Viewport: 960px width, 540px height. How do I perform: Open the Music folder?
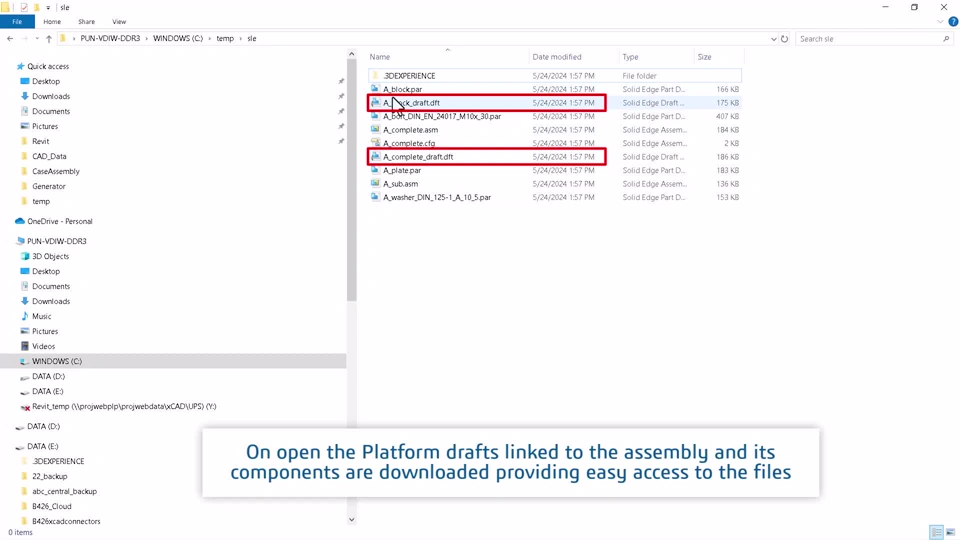point(42,317)
